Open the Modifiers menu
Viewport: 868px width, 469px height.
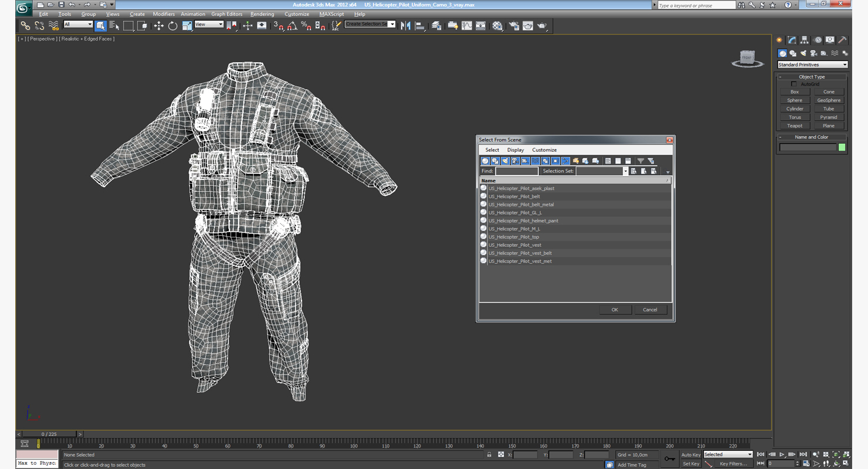coord(164,14)
